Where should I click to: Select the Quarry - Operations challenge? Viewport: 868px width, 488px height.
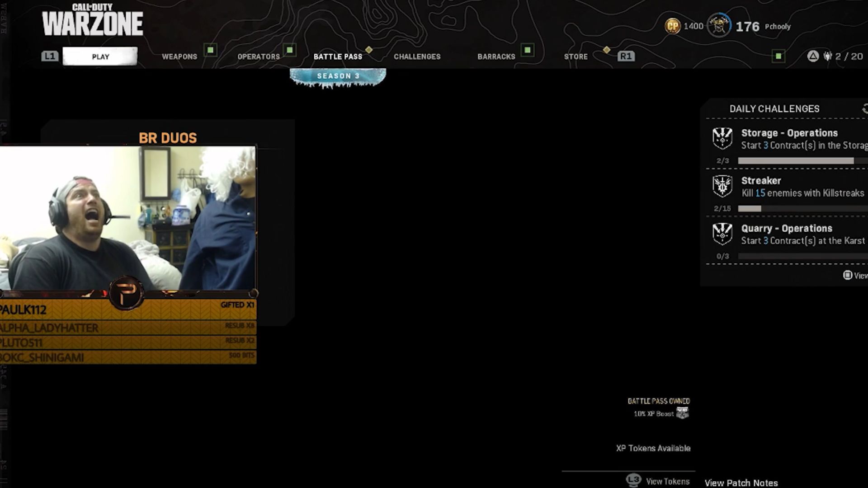click(787, 240)
